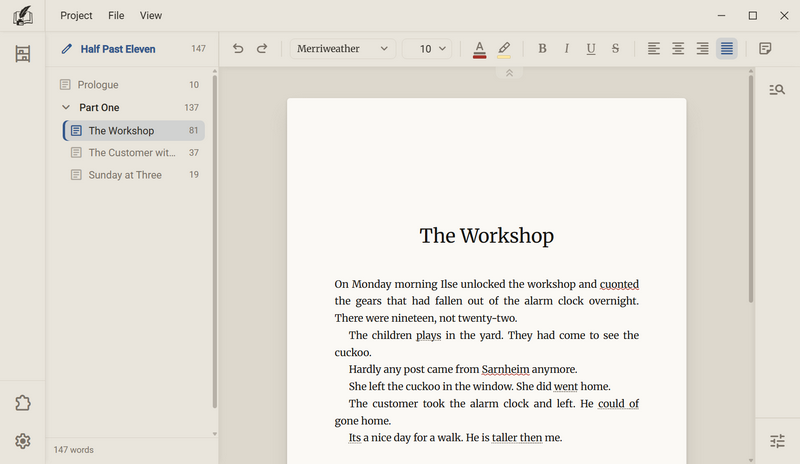Open settings gear icon

(22, 441)
